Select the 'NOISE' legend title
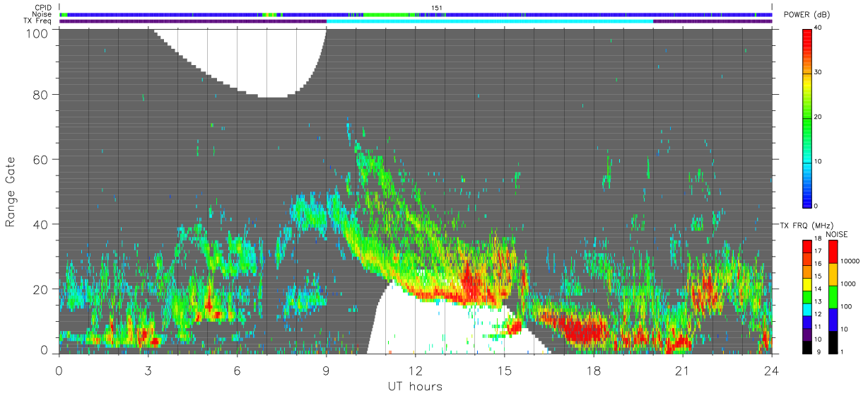 pyautogui.click(x=838, y=234)
